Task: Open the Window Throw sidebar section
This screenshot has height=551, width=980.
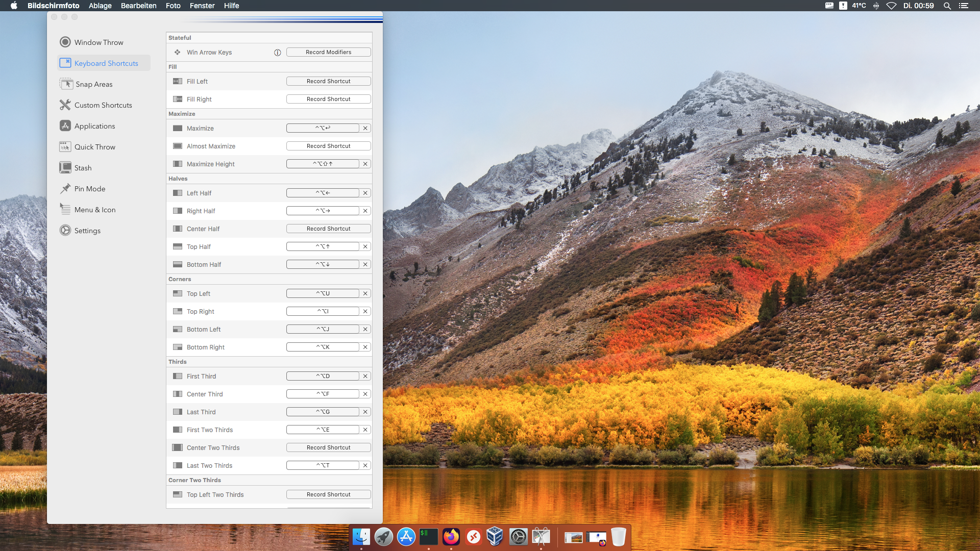Action: (99, 42)
